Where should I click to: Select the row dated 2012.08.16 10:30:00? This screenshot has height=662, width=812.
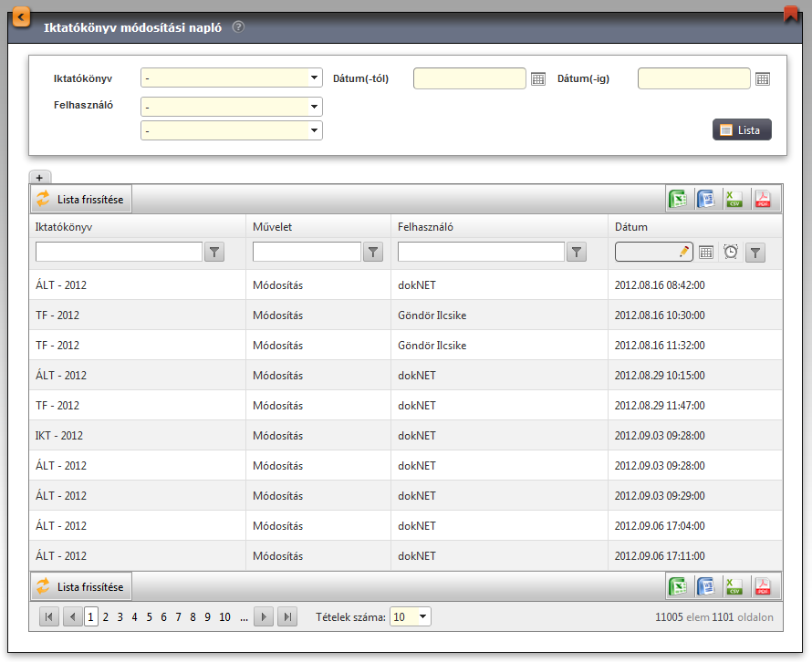(406, 315)
